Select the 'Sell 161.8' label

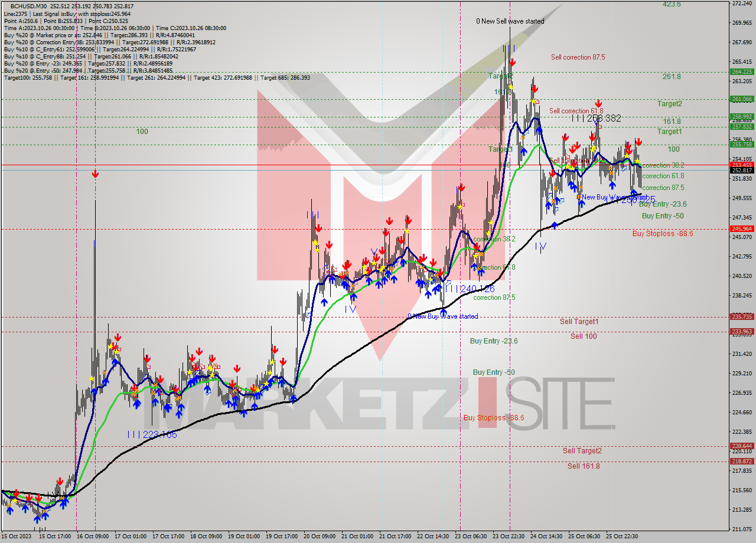(584, 466)
